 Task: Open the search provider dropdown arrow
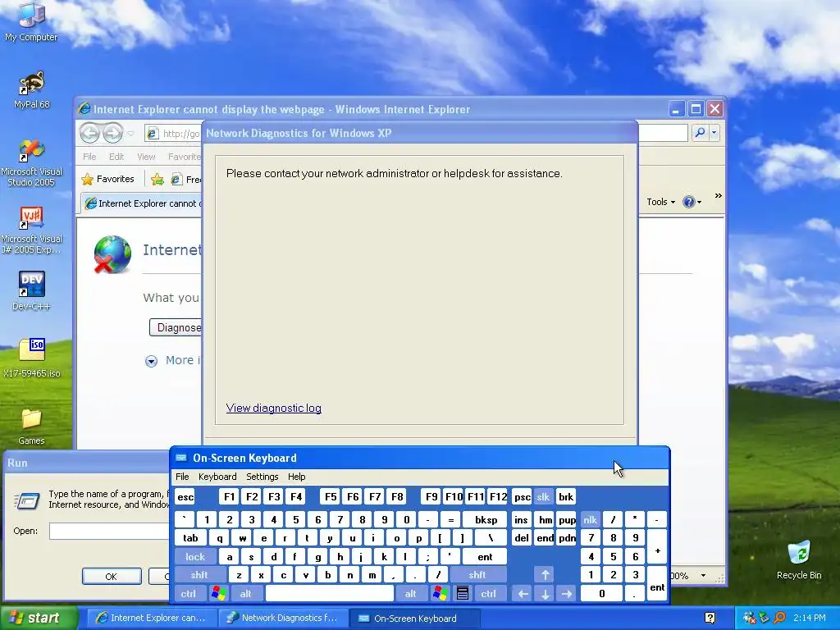pyautogui.click(x=714, y=132)
